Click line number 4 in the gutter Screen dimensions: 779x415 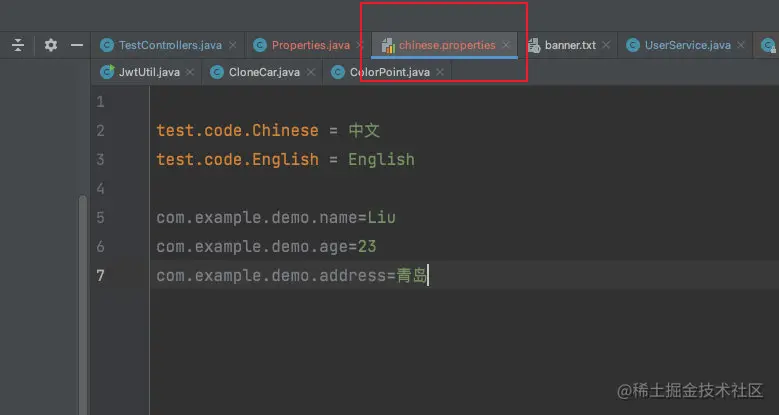click(x=101, y=189)
